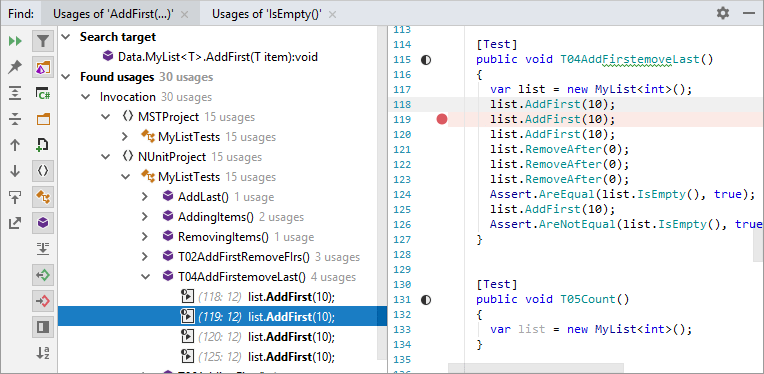The height and width of the screenshot is (374, 764).
Task: Rerun the search with green double arrows
Action: pyautogui.click(x=15, y=41)
